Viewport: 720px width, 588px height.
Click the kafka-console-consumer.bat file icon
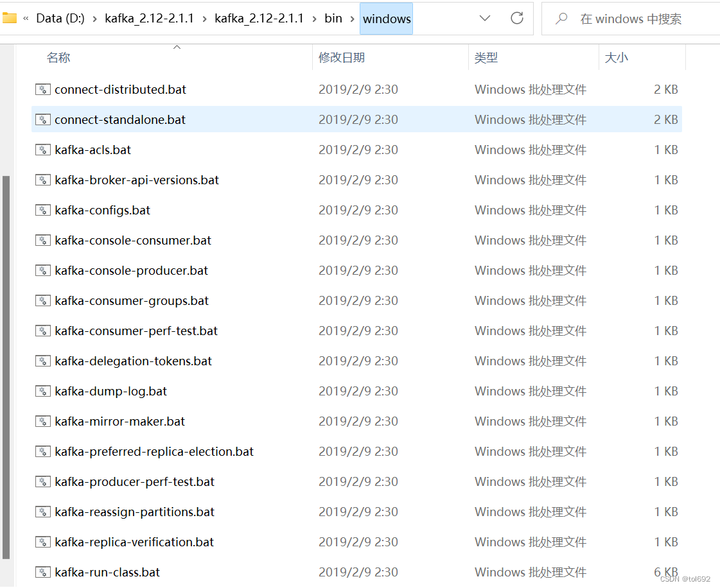click(x=42, y=241)
